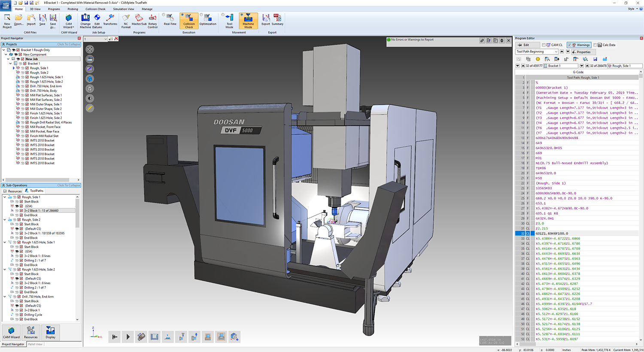Screen dimensions: 644x352
Task: Open the CAM Wizard bottom panel button
Action: pos(11,332)
